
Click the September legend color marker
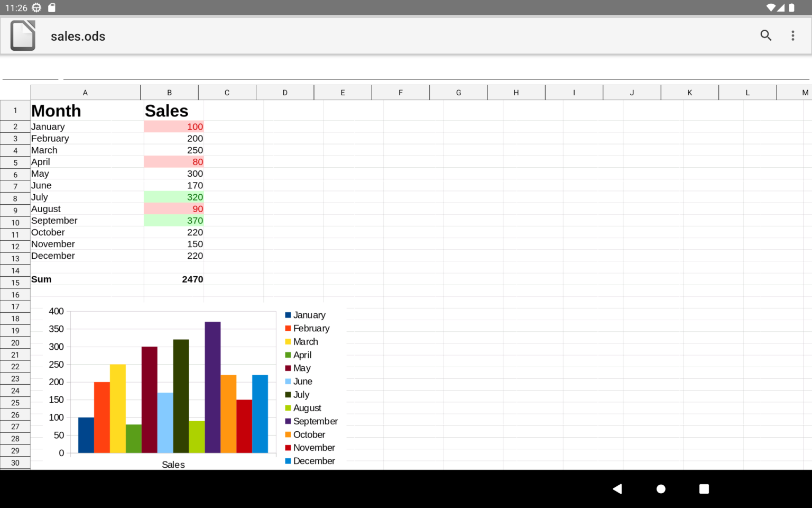pyautogui.click(x=287, y=421)
